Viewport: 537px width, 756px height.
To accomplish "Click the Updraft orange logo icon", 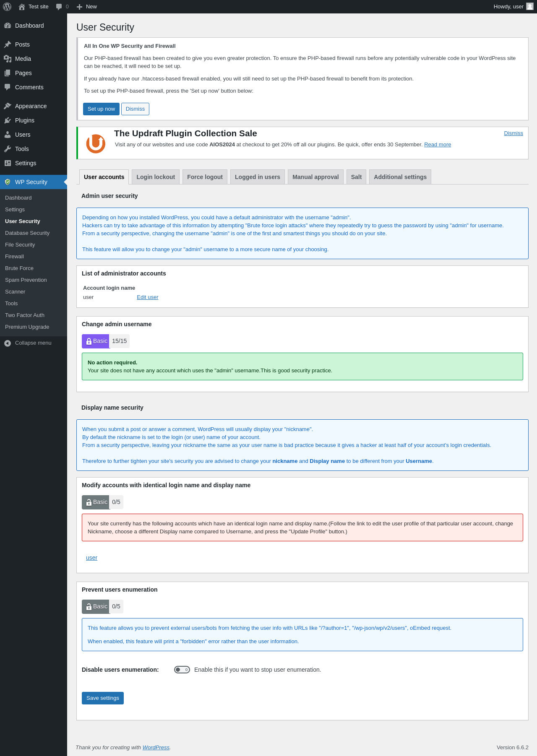I will (96, 143).
